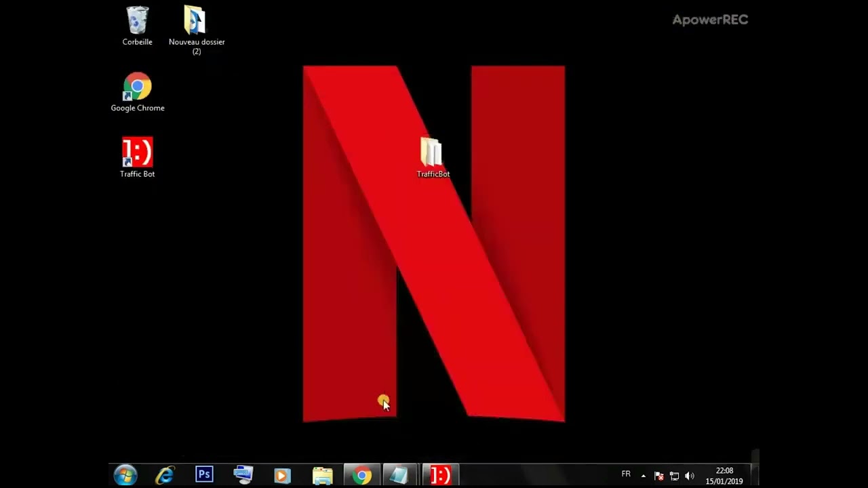Click the Show desktop button
Image resolution: width=868 pixels, height=488 pixels.
click(x=755, y=475)
